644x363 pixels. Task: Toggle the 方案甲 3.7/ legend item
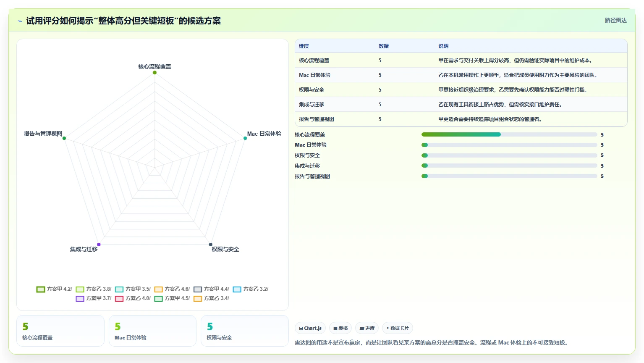pyautogui.click(x=93, y=298)
